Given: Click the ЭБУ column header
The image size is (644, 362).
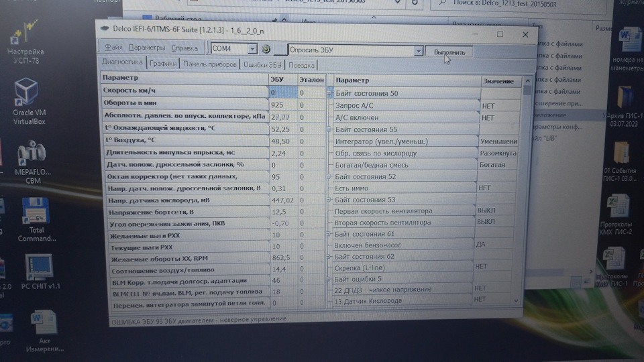Looking at the screenshot, I should pyautogui.click(x=282, y=79).
